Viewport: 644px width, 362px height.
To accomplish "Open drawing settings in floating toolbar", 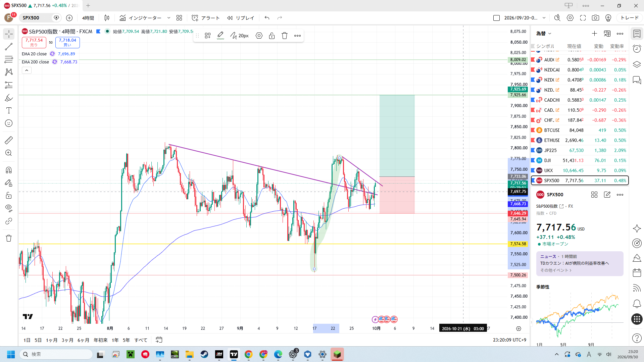I will (x=259, y=36).
